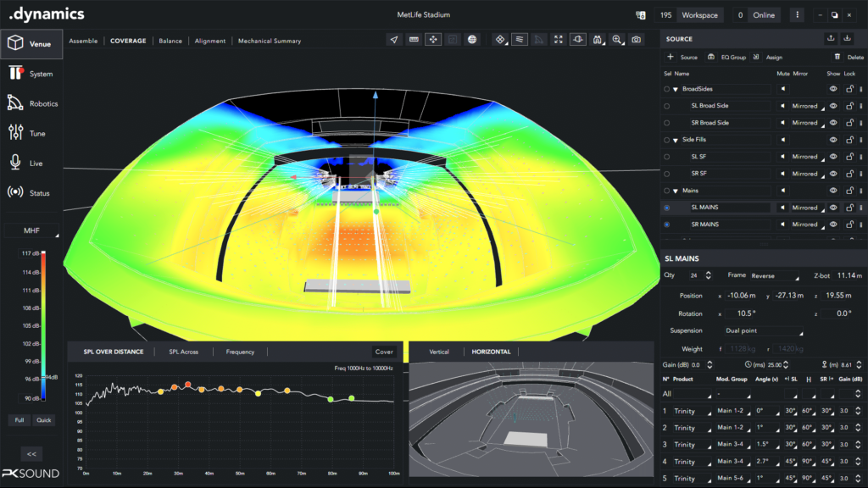Click the Rotation x value field
This screenshot has width=868, height=488.
click(x=741, y=313)
